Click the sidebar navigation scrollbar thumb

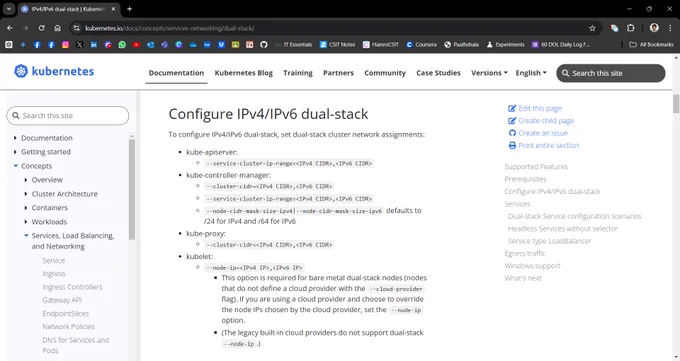coord(132,189)
